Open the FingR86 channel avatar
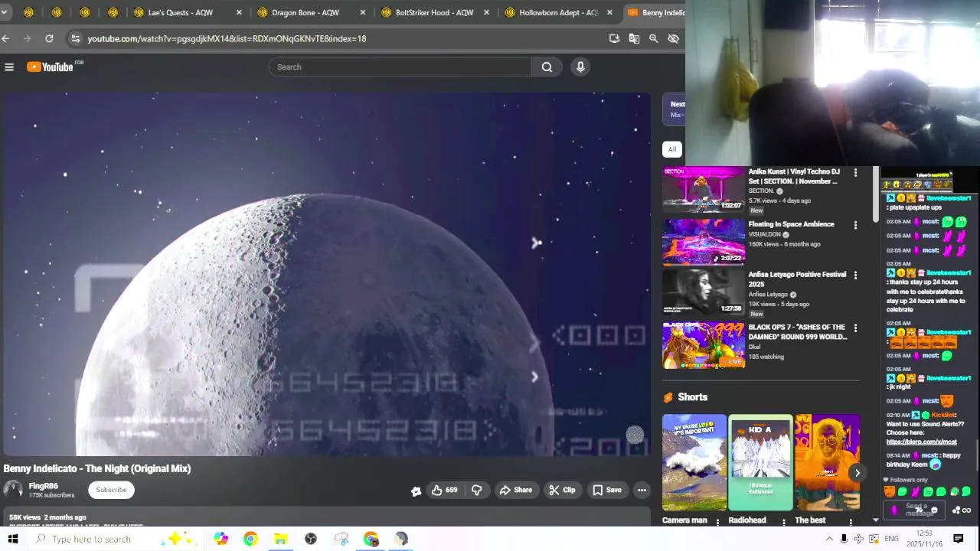The width and height of the screenshot is (980, 551). pyautogui.click(x=12, y=490)
